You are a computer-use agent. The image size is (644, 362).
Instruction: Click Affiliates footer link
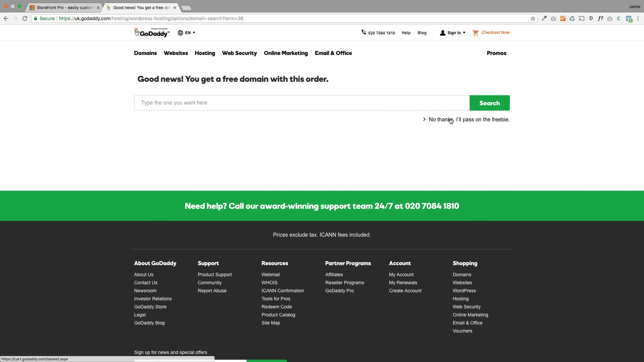334,275
